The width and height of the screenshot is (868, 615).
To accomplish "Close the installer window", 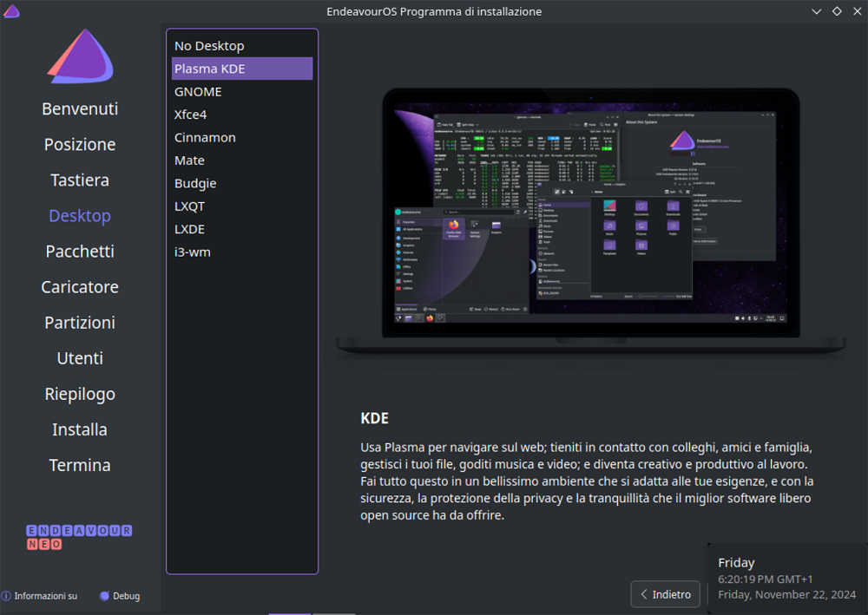I will tap(857, 11).
